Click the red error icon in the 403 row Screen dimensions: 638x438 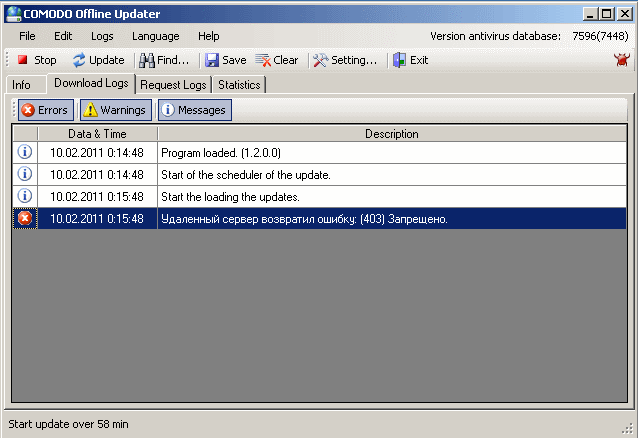[25, 218]
